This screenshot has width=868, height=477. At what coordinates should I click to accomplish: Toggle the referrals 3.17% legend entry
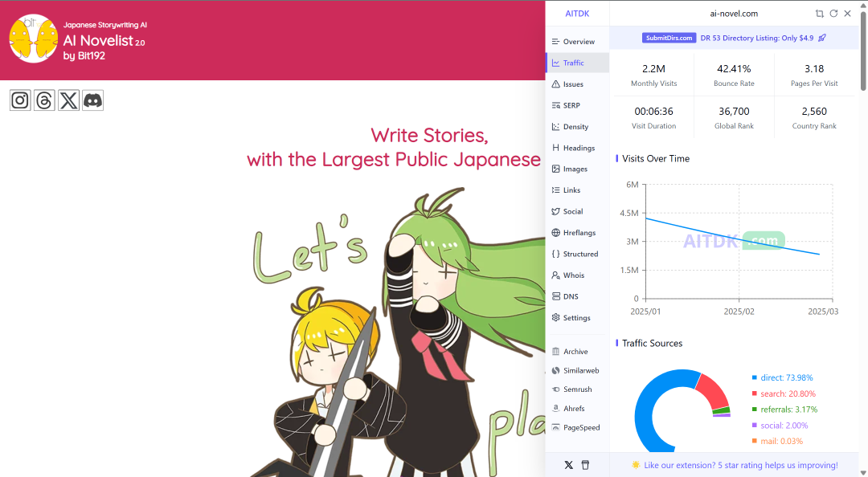click(x=784, y=410)
